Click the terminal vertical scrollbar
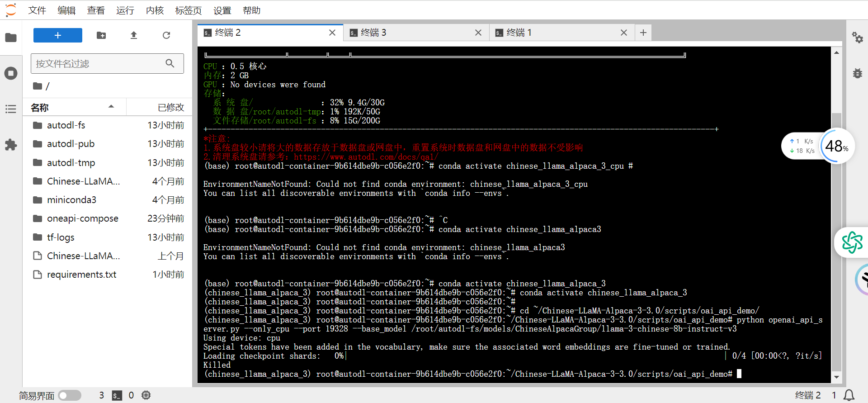The height and width of the screenshot is (403, 868). tap(836, 226)
